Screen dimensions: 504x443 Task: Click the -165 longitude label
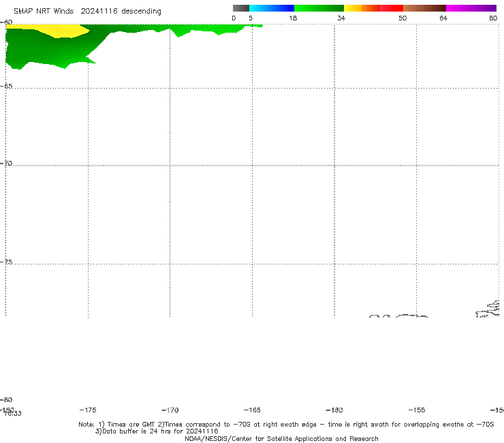click(x=252, y=410)
